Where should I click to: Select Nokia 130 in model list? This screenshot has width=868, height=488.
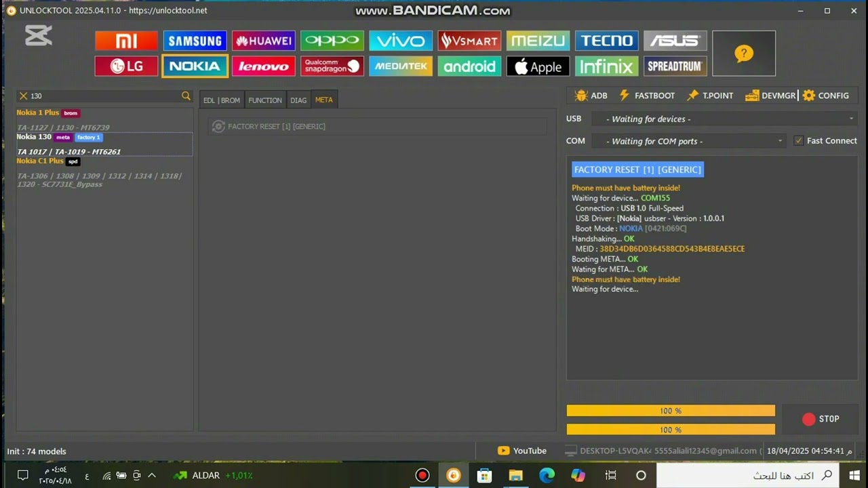click(x=104, y=144)
